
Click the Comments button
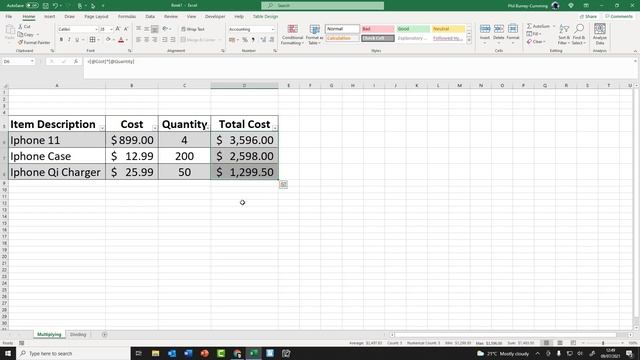[x=619, y=16]
